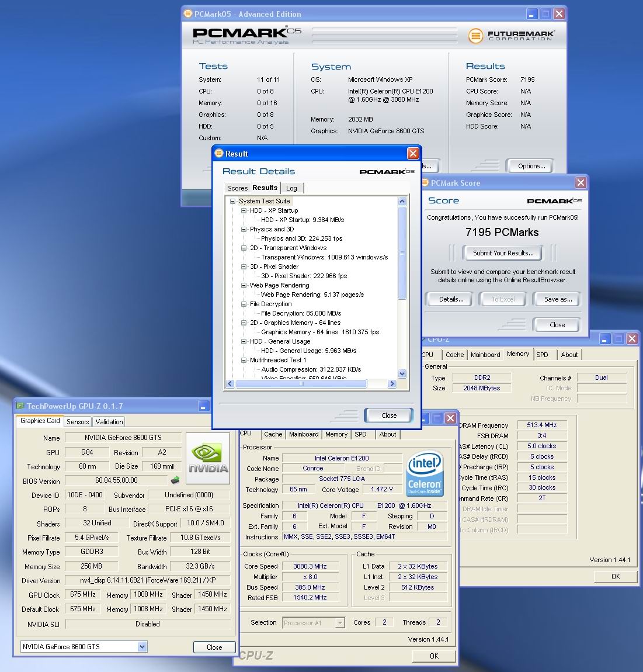The width and height of the screenshot is (643, 672).
Task: Open the About tab in CPU-Z Memory window
Action: point(569,355)
